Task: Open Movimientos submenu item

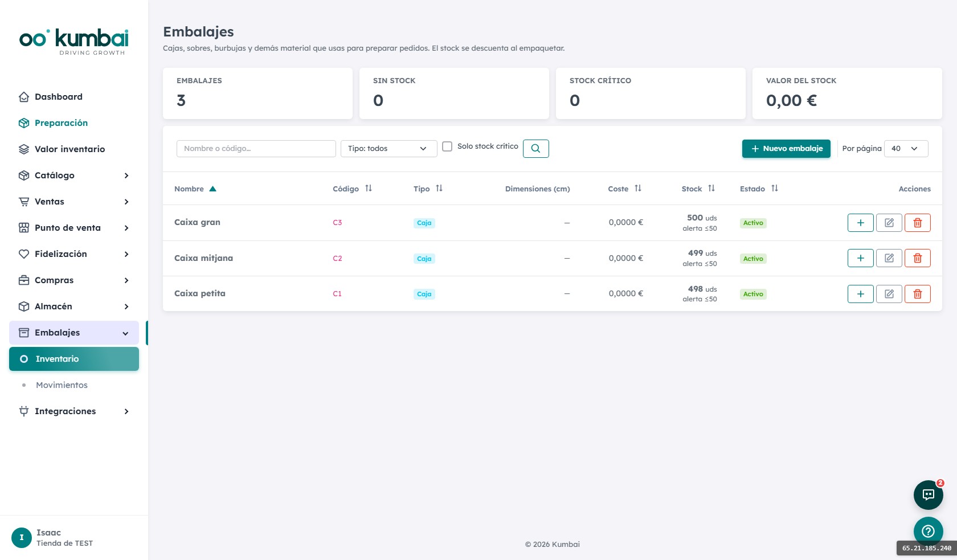Action: tap(62, 385)
